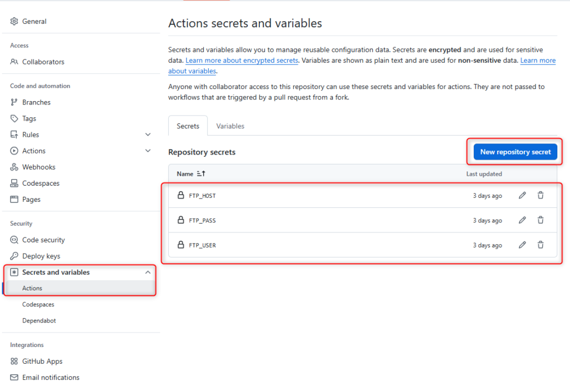The height and width of the screenshot is (392, 570).
Task: Click the FTP_PASS secret name
Action: point(202,220)
